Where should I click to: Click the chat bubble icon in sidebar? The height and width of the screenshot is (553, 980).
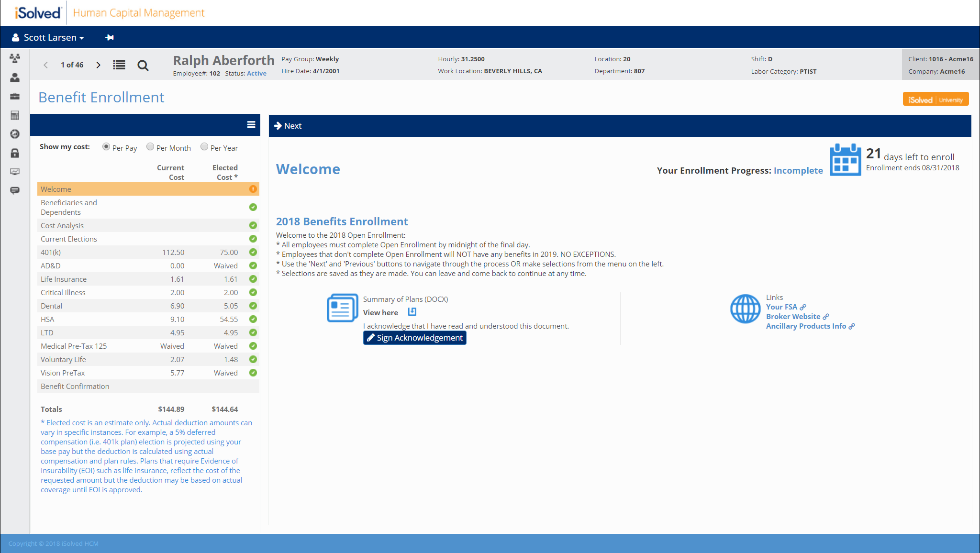[15, 190]
